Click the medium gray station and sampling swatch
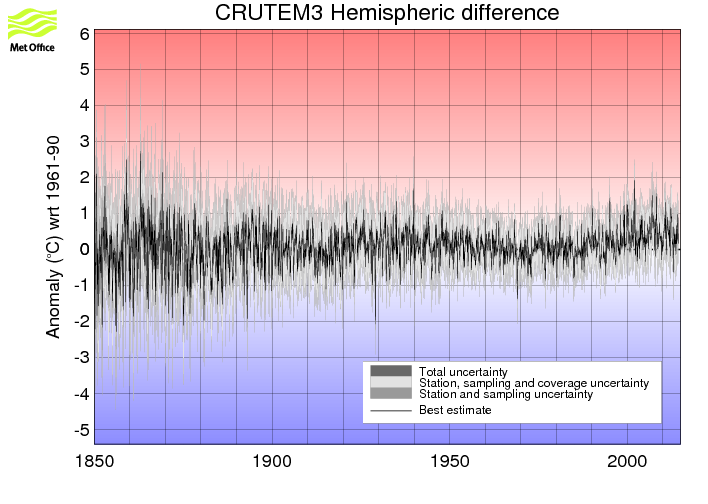 tap(391, 393)
